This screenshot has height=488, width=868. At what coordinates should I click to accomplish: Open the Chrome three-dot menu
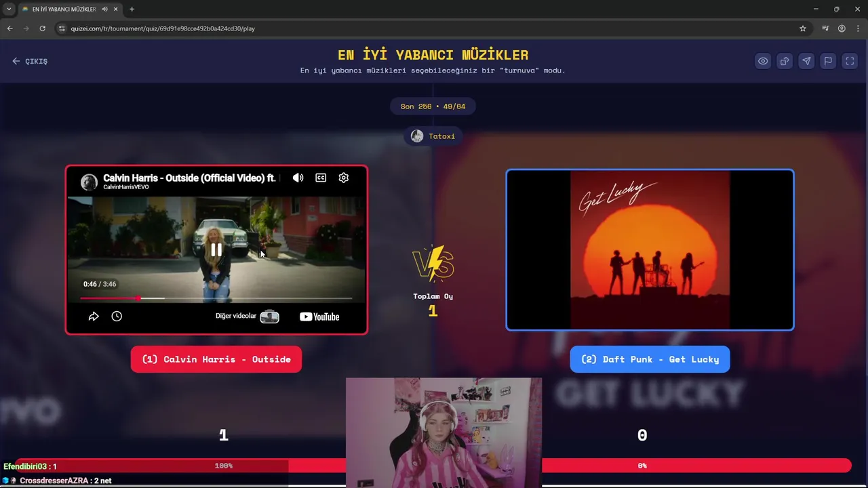pyautogui.click(x=858, y=28)
